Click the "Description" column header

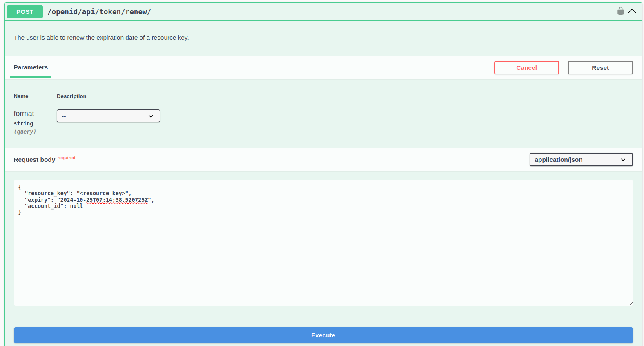[71, 96]
